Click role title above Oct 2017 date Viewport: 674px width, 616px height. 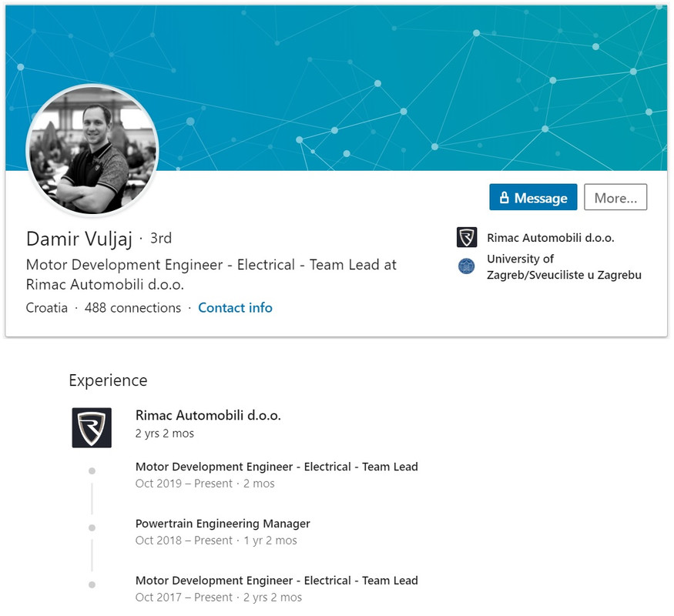point(277,581)
